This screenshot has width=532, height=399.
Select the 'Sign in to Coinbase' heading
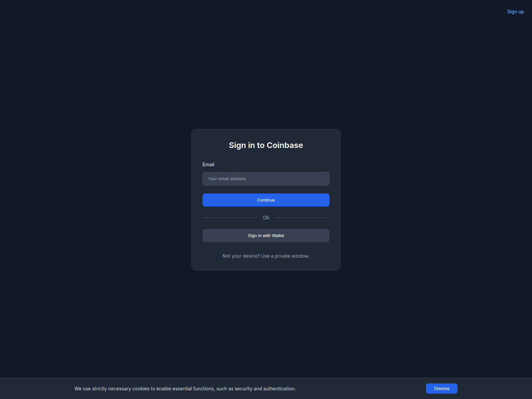pyautogui.click(x=266, y=145)
